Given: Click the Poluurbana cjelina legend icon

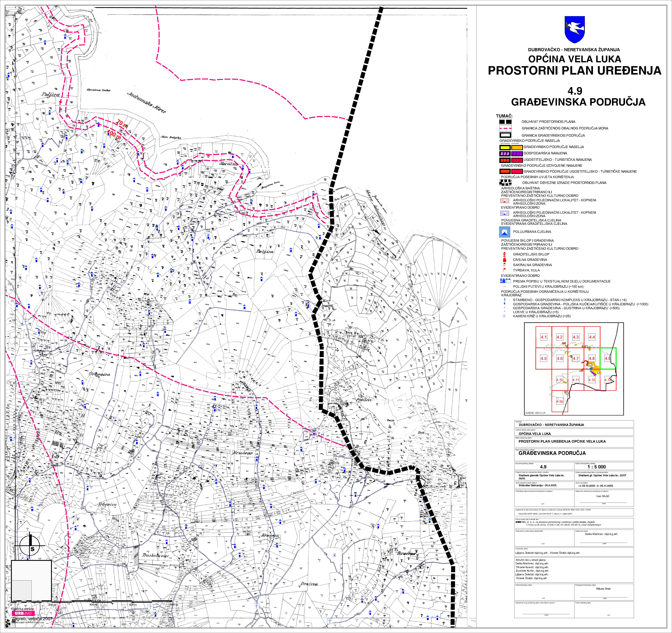Looking at the screenshot, I should click(x=505, y=232).
